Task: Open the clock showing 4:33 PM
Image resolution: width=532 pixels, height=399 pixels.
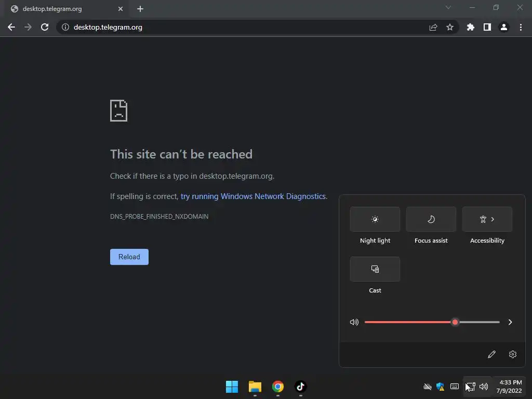Action: [x=509, y=387]
